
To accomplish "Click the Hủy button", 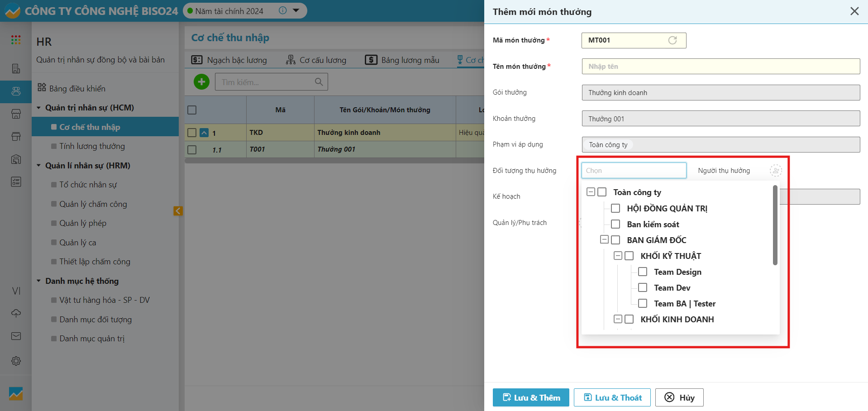I will [x=679, y=397].
